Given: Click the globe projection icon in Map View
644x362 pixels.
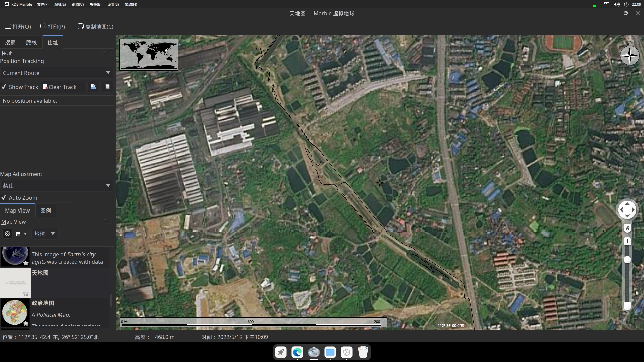Looking at the screenshot, I should (x=7, y=234).
